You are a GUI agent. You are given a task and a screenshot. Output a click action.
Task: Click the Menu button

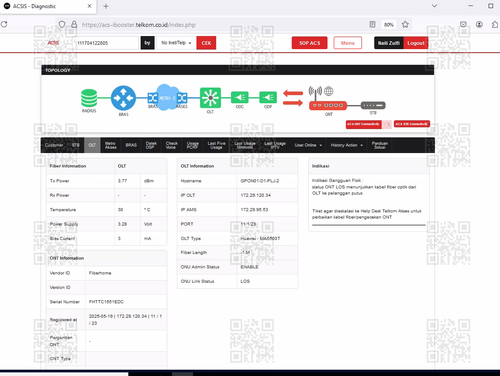point(348,43)
